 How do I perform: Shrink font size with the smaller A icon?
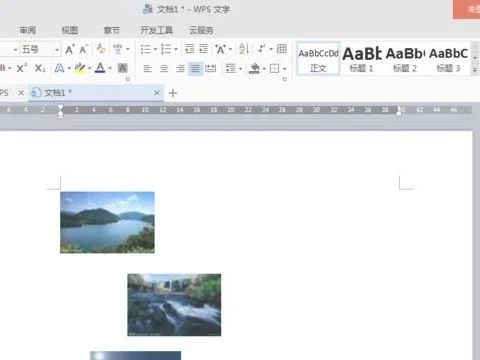(83, 49)
